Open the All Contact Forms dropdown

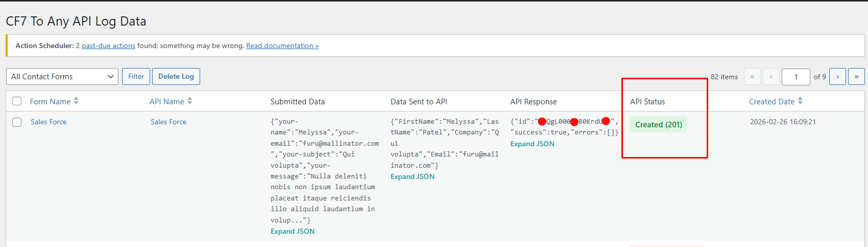tap(62, 77)
